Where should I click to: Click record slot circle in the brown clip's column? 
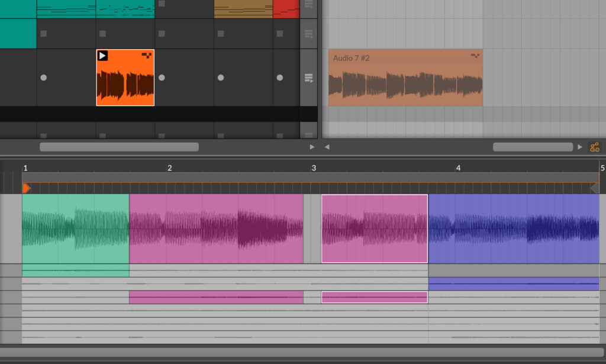221,78
